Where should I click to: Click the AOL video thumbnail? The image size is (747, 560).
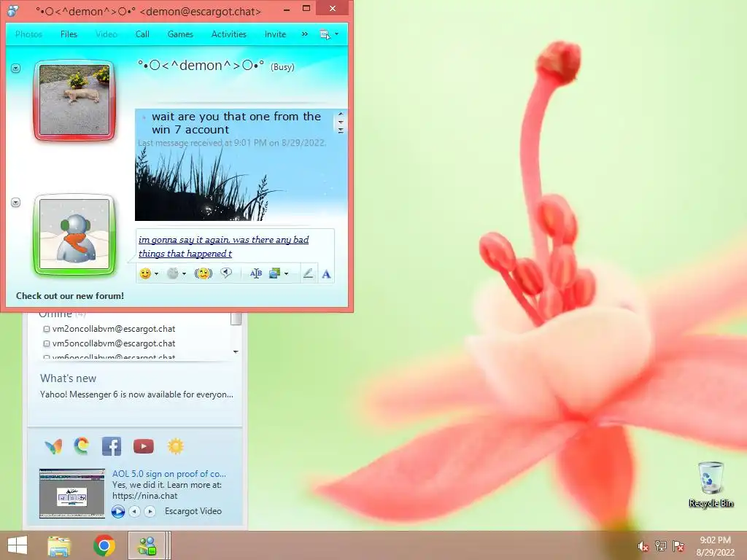click(x=72, y=494)
